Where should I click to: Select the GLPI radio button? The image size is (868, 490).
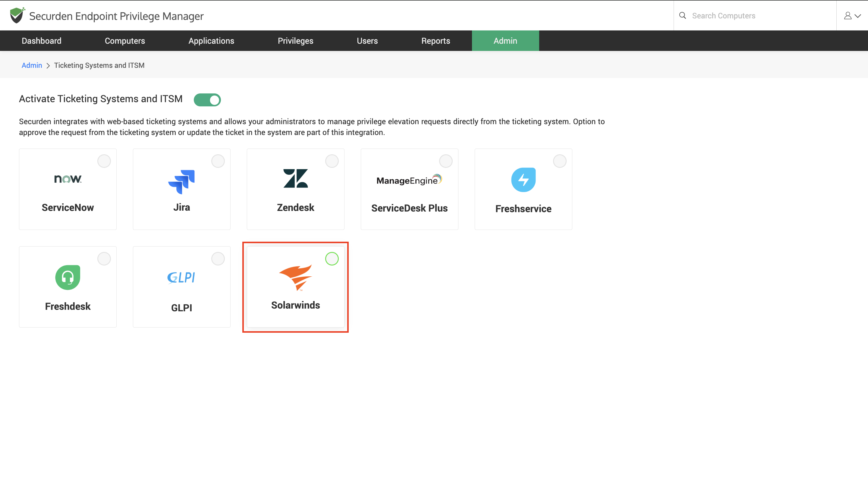[x=218, y=259]
